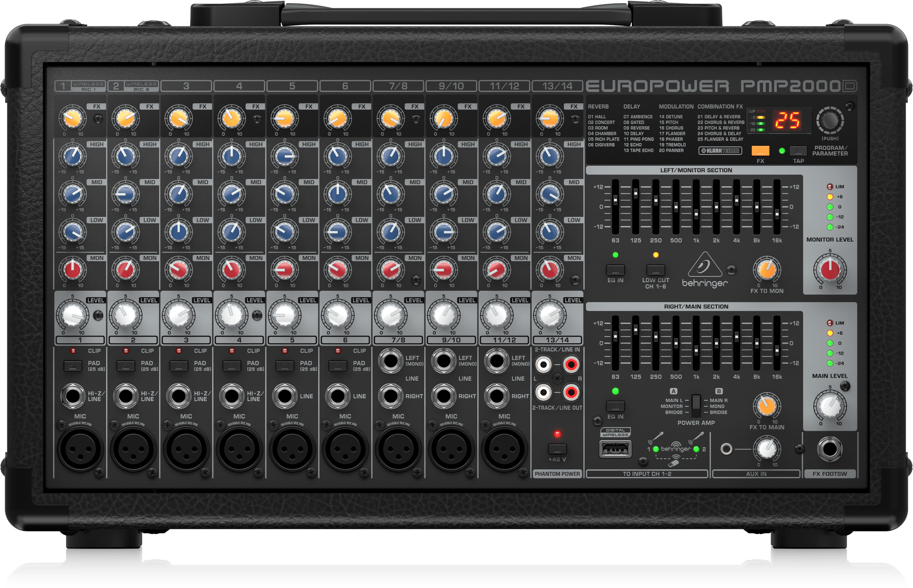Click the AUX IN mini jack
The image size is (913, 588).
coord(726,449)
